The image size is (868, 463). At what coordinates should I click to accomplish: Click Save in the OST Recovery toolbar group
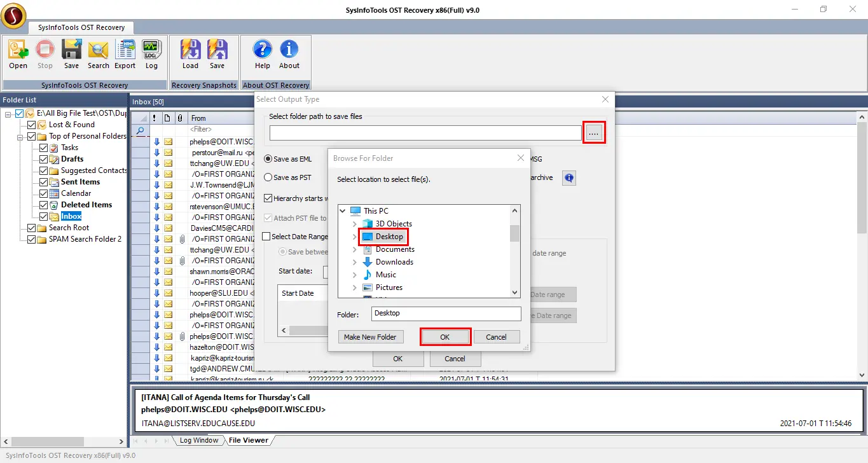pos(71,55)
